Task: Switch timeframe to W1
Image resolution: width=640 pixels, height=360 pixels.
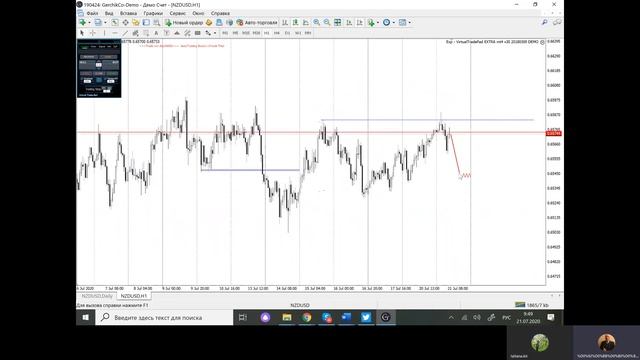Action: (298, 33)
